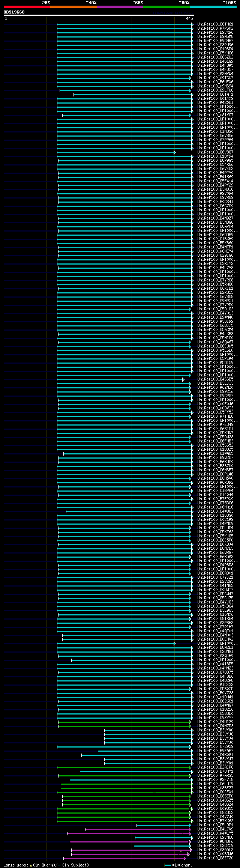The image size is (240, 868).
Task: Click hit label UniRef100_Q0CFX1
Action: coord(215,792)
